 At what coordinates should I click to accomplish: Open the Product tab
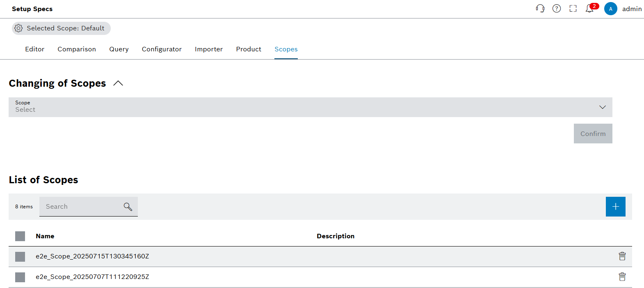pyautogui.click(x=249, y=49)
